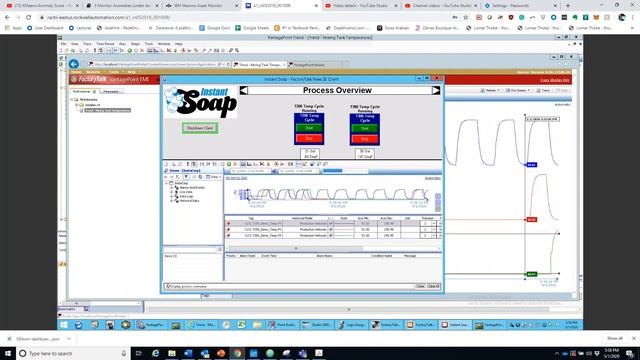Click red cursor value marker on big trend

coord(531,220)
